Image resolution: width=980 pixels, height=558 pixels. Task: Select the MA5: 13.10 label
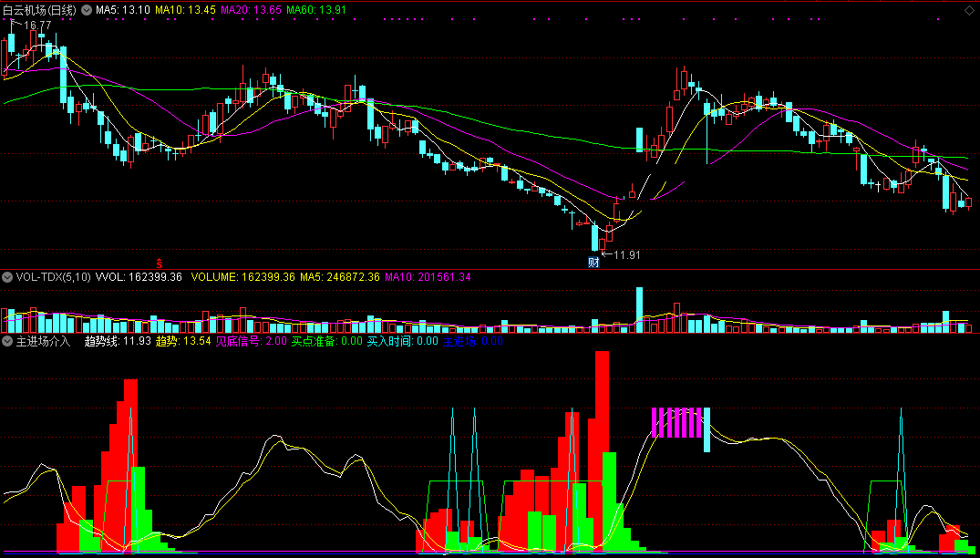coord(123,10)
